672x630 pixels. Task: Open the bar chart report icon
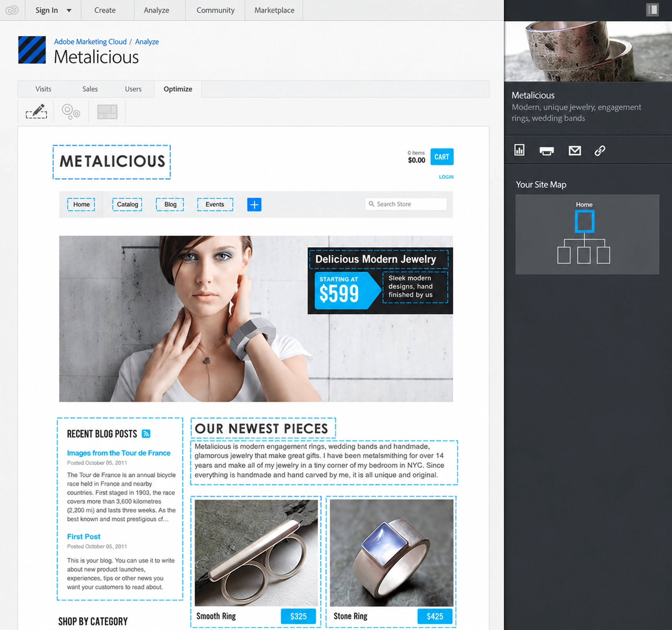click(x=519, y=150)
